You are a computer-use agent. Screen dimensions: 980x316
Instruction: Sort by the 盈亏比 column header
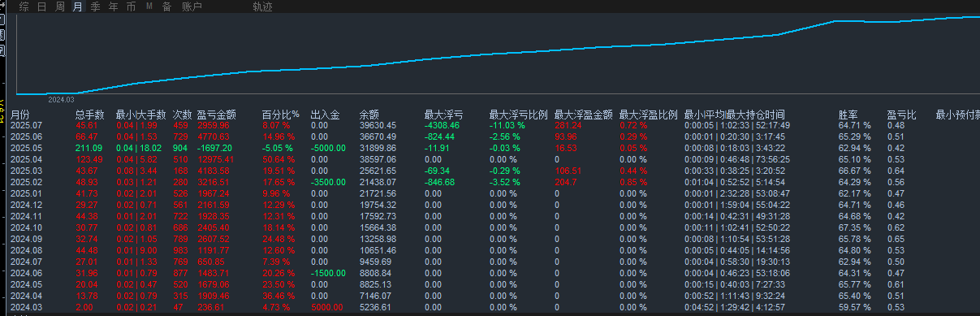click(901, 115)
